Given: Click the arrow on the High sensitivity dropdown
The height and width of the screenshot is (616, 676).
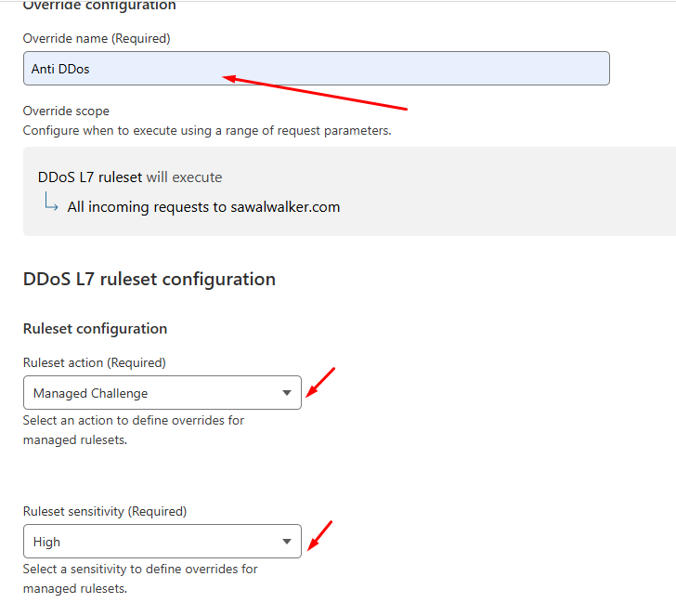Looking at the screenshot, I should tap(286, 542).
